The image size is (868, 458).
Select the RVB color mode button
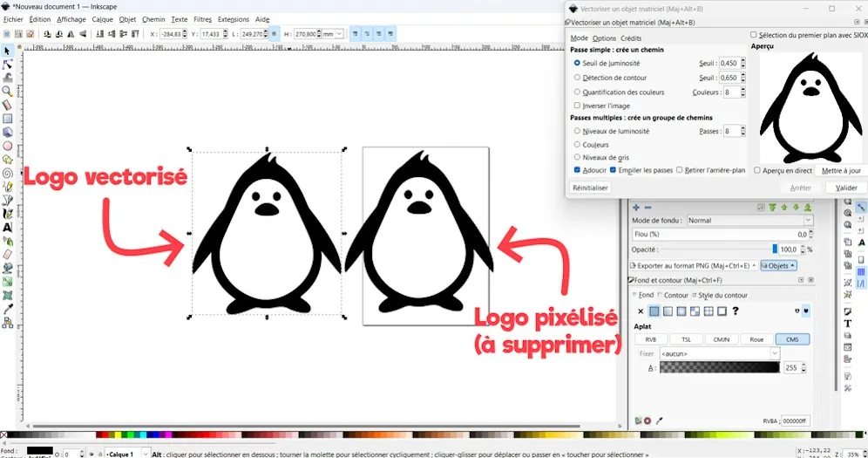651,339
